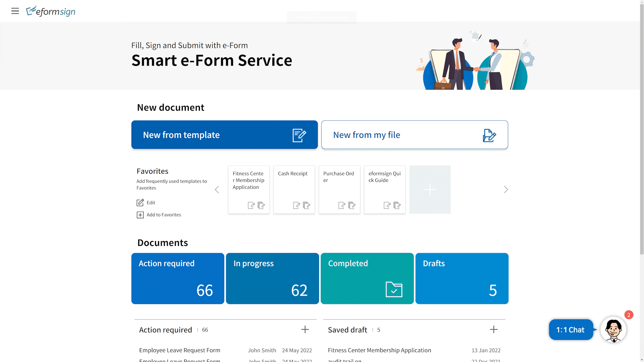
Task: Click the Action required list heading
Action: pyautogui.click(x=166, y=330)
